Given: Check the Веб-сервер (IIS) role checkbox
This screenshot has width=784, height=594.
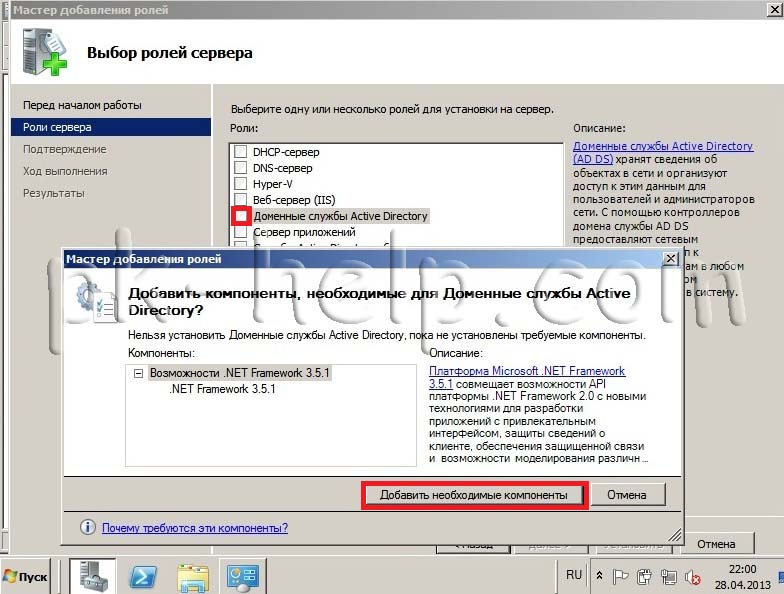Looking at the screenshot, I should click(241, 200).
